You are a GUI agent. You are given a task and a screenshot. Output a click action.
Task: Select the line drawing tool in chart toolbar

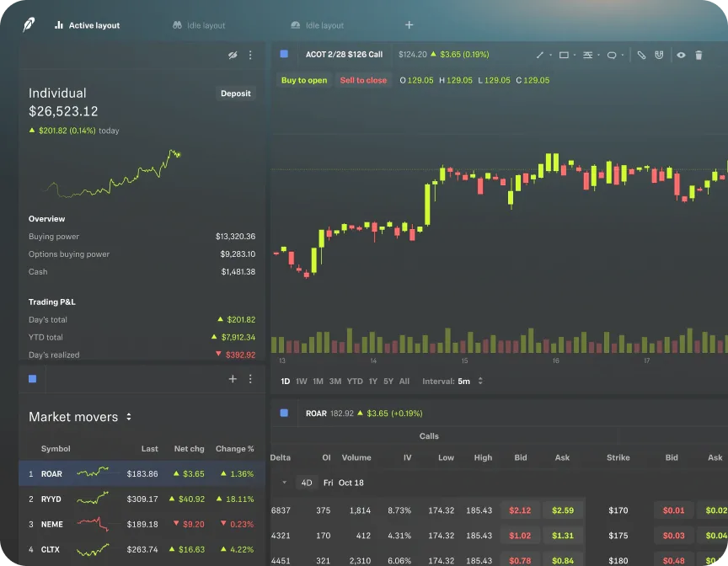coord(539,56)
